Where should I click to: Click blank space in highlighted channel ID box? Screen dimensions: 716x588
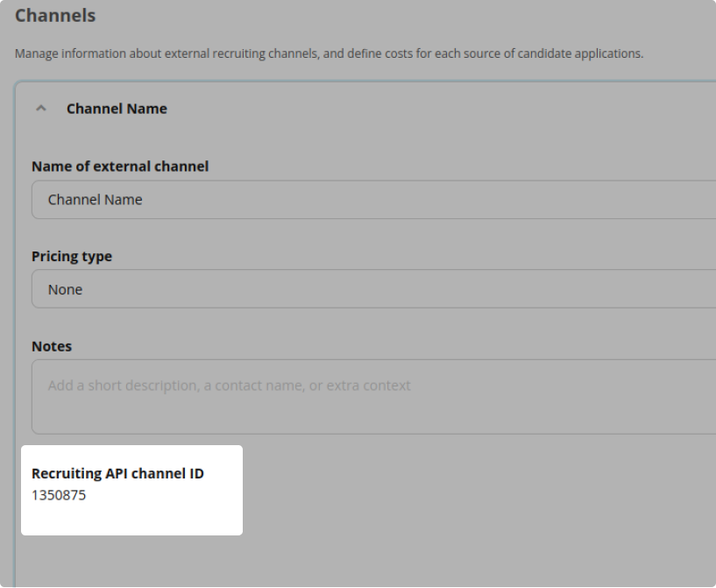pos(175,517)
